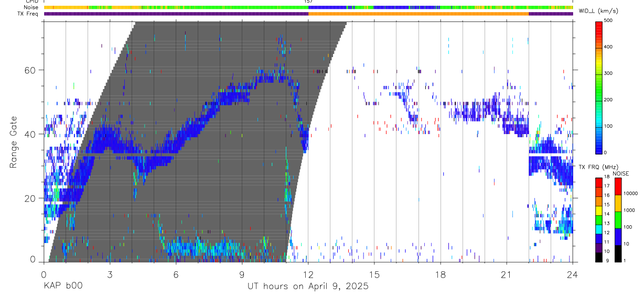Image resolution: width=644 pixels, height=297 pixels.
Task: Click the '400' width color bar label
Action: (608, 47)
